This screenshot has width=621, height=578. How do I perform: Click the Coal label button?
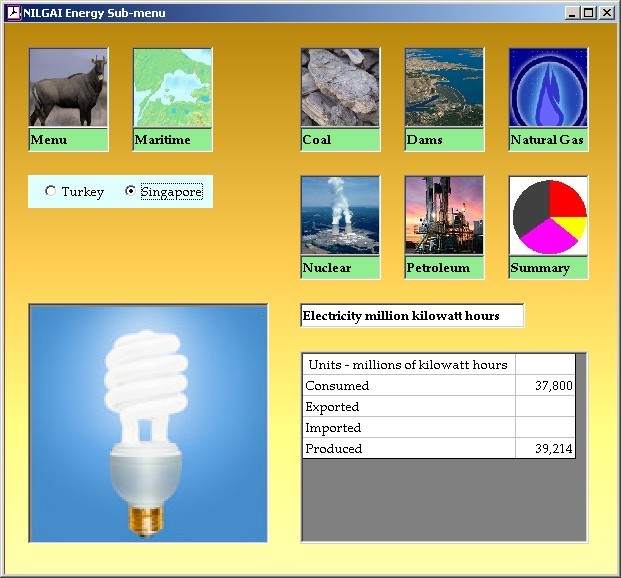coord(340,140)
